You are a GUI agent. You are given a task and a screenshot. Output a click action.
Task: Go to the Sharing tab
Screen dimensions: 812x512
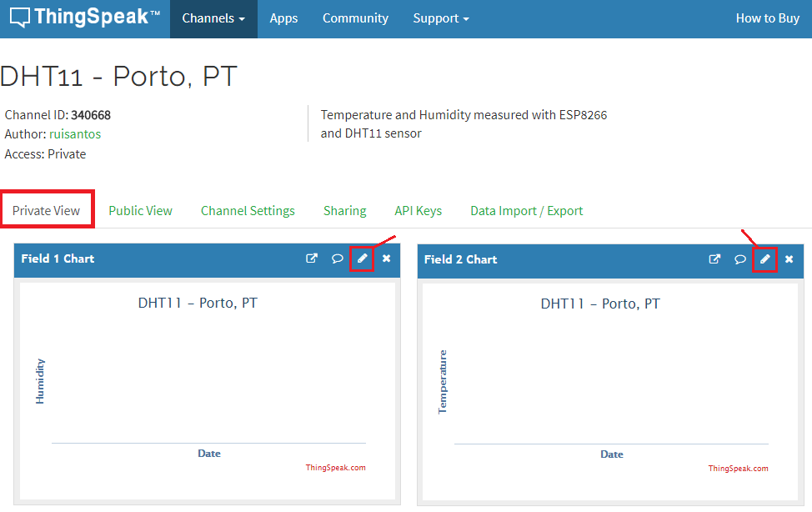(x=344, y=211)
